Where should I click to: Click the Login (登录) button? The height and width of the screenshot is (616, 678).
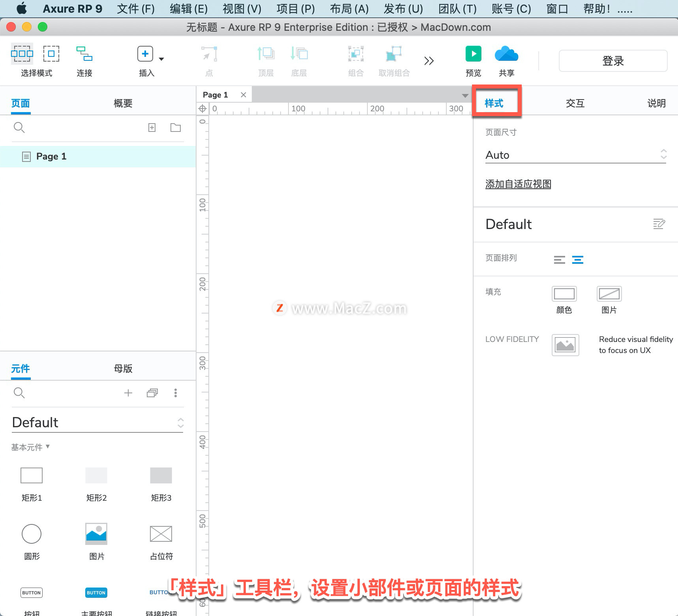[x=613, y=61]
